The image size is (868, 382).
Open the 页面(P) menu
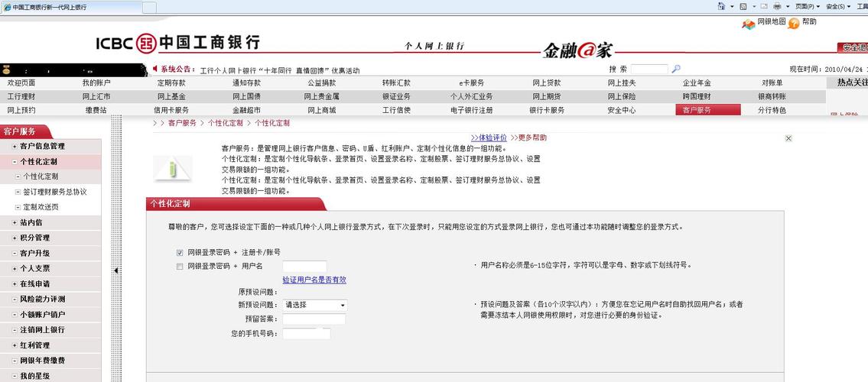[808, 7]
